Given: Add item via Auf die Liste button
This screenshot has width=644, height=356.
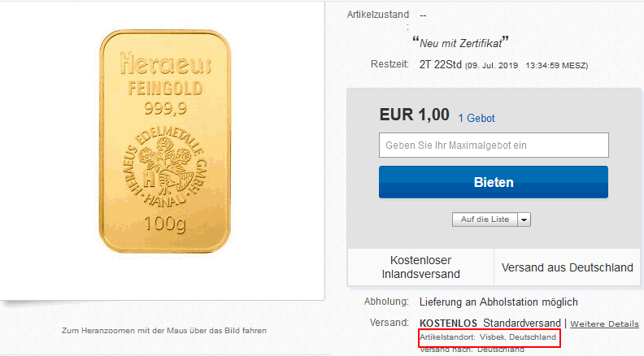Looking at the screenshot, I should pyautogui.click(x=485, y=219).
